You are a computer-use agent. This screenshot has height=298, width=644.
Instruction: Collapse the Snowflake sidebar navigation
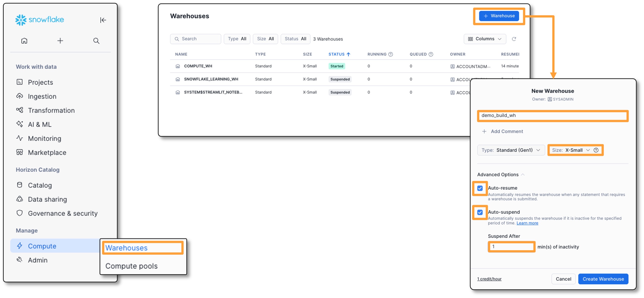pos(103,20)
